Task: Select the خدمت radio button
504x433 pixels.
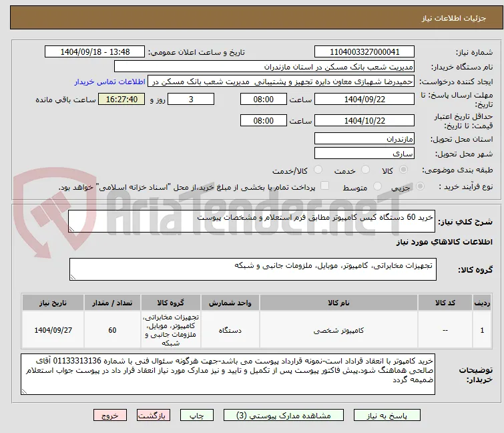Action: pyautogui.click(x=365, y=170)
